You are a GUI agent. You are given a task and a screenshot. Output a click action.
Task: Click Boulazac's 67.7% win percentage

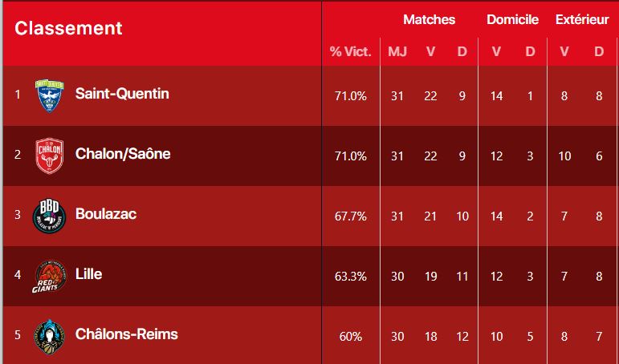coord(351,216)
